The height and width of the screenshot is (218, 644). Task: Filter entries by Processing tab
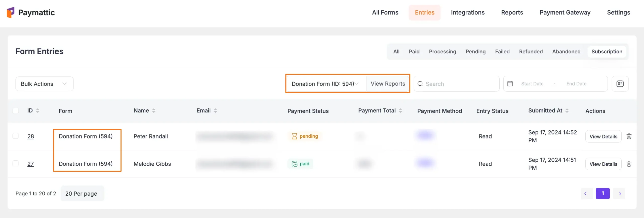click(442, 51)
